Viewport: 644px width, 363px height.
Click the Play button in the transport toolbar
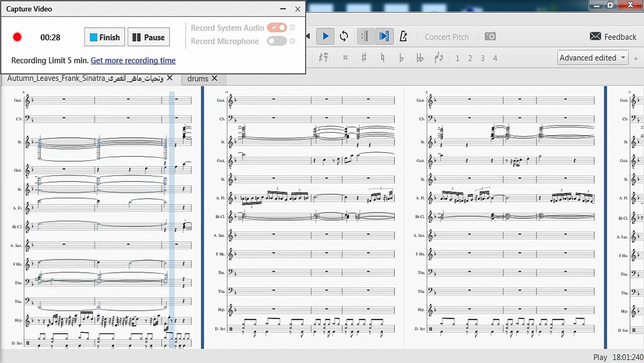point(325,36)
